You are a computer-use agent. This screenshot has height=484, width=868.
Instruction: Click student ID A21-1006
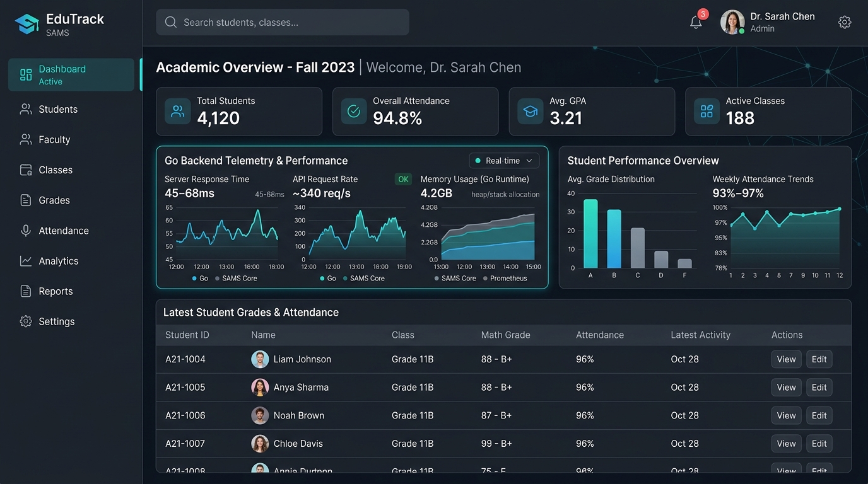tap(185, 415)
